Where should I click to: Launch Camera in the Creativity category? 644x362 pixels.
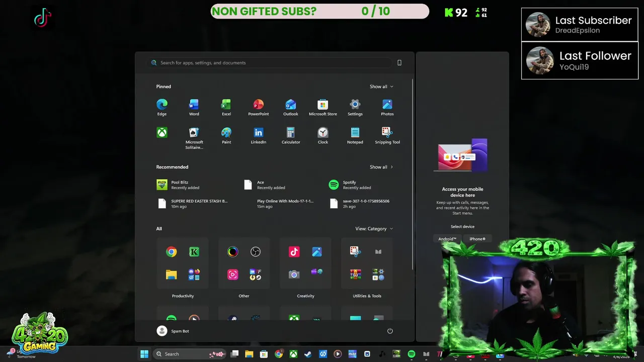[294, 275]
